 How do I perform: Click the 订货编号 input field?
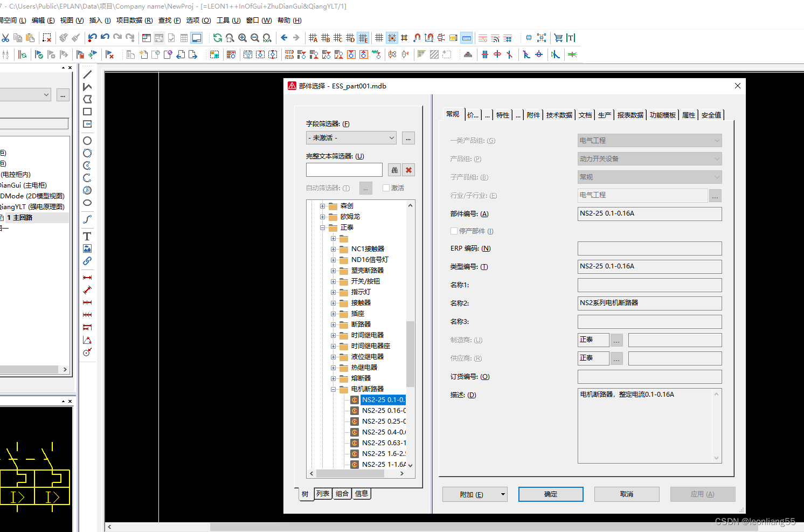(x=649, y=377)
